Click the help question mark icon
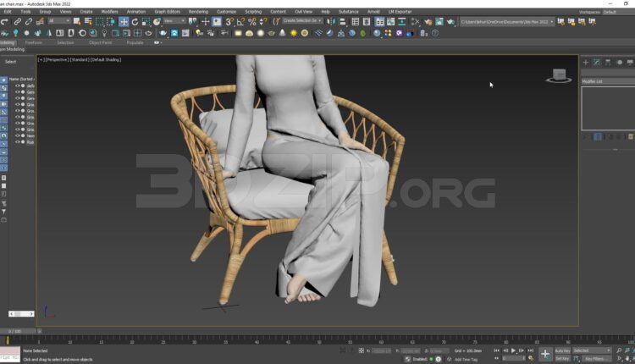This screenshot has width=635, height=364. point(435,33)
